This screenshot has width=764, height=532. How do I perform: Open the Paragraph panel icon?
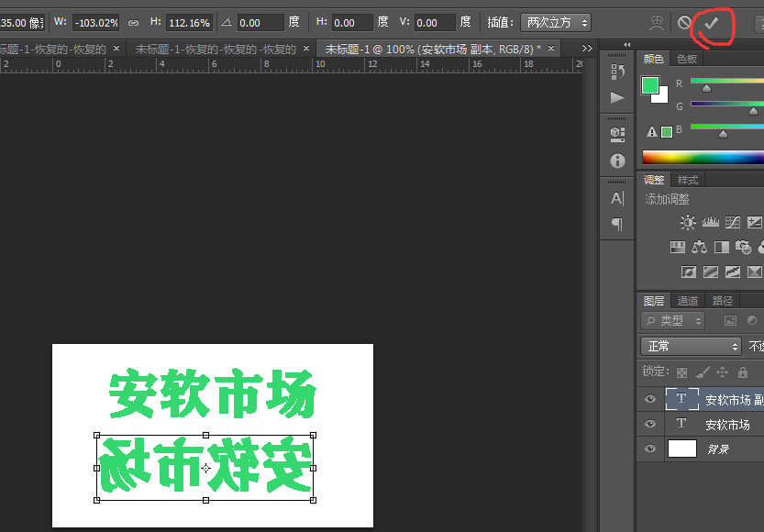617,222
